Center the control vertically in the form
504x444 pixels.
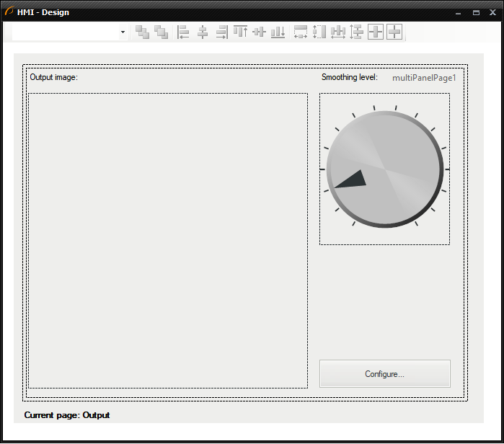tap(394, 32)
